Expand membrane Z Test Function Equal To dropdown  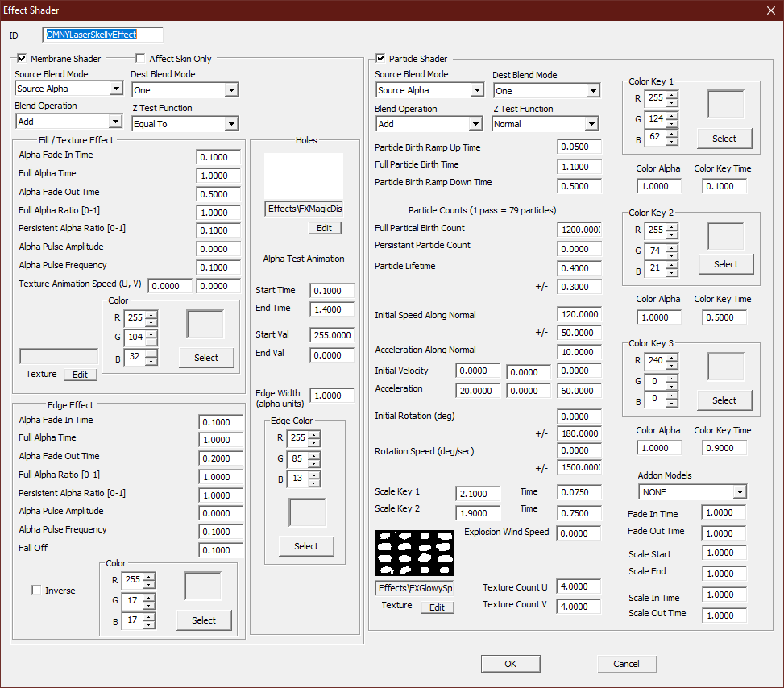coord(231,124)
